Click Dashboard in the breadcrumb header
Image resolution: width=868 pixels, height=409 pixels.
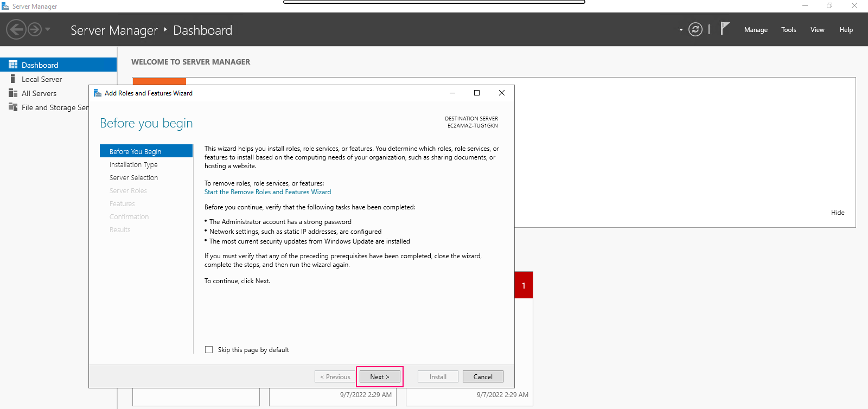202,30
